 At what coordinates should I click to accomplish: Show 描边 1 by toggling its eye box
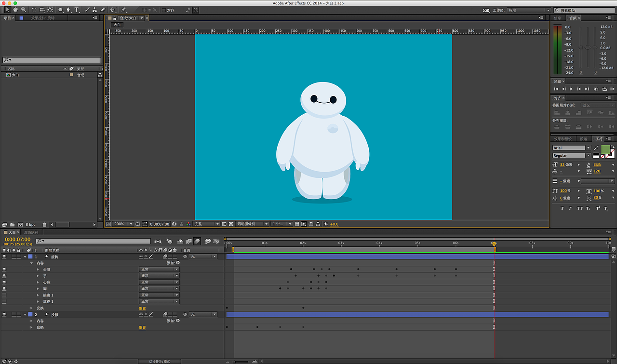[4, 295]
